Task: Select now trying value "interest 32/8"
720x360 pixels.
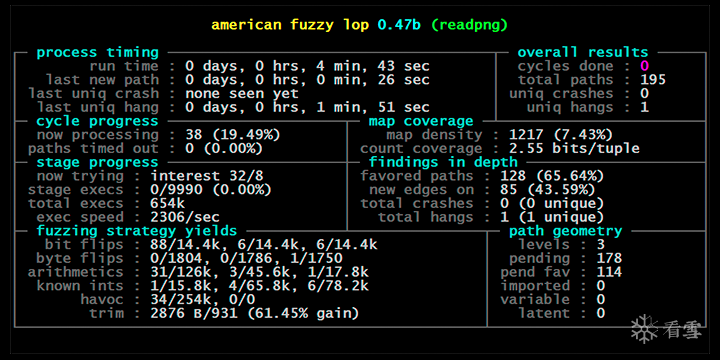Action: (x=207, y=176)
